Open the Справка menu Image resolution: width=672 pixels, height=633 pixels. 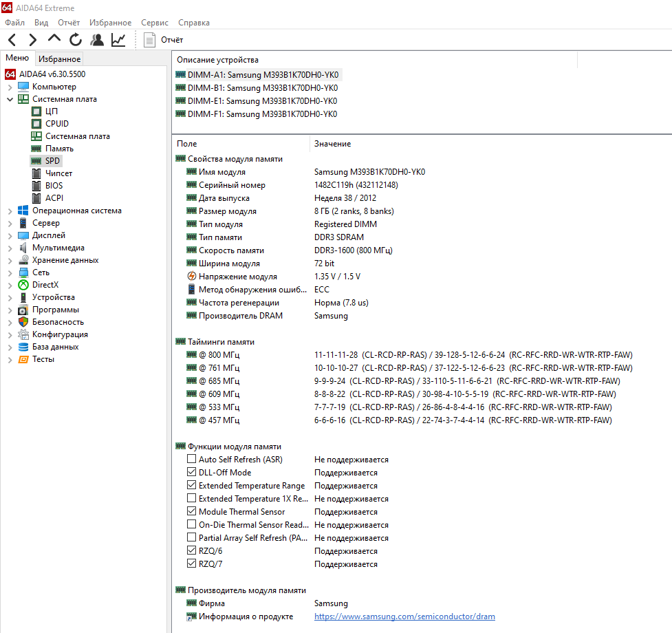[194, 23]
